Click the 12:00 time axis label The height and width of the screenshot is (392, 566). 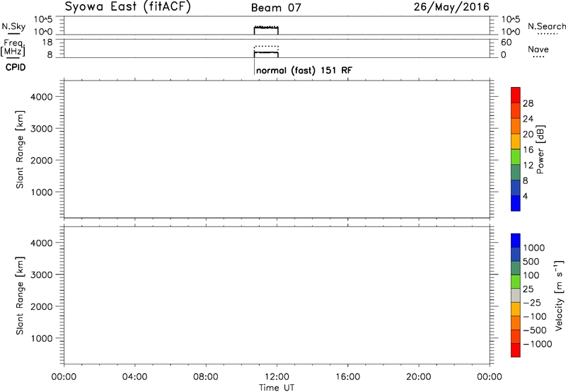tap(277, 377)
